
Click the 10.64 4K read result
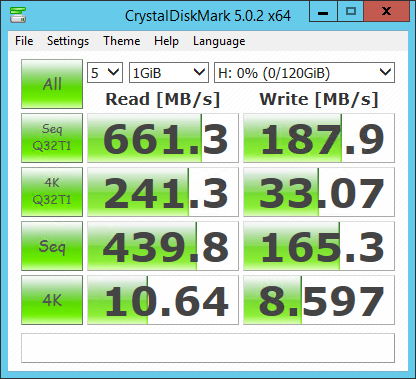163,300
